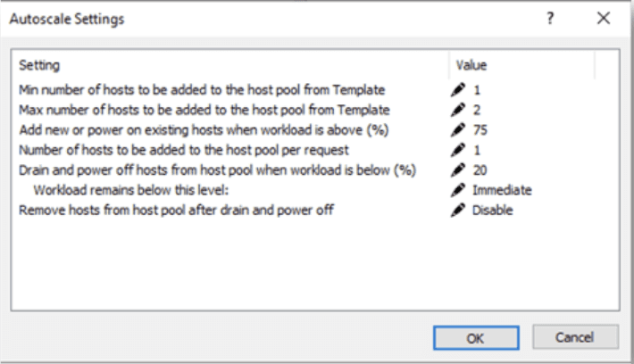The height and width of the screenshot is (364, 634).
Task: Click pencil icon for hosts per request
Action: tap(459, 149)
